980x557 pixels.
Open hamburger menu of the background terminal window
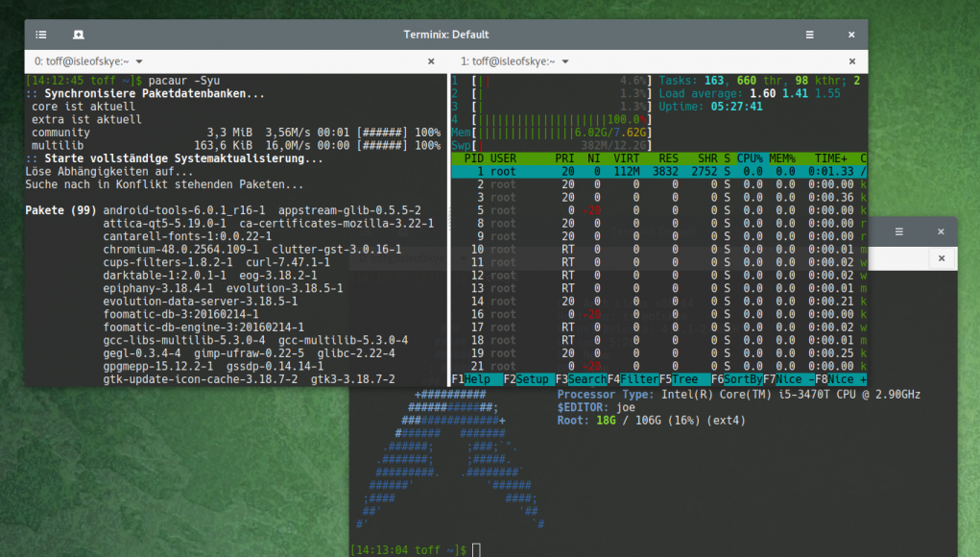pos(899,231)
